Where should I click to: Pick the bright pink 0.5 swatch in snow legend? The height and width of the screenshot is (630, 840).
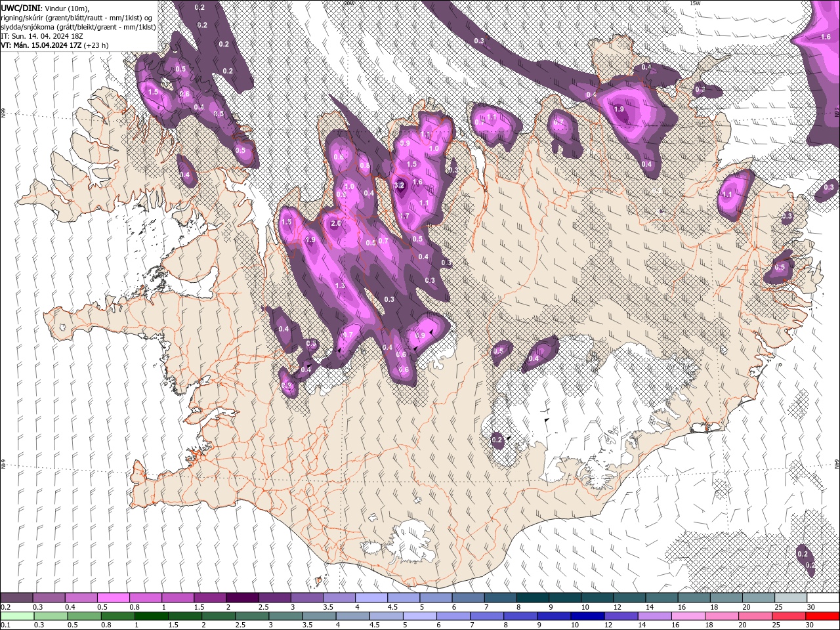click(x=113, y=598)
